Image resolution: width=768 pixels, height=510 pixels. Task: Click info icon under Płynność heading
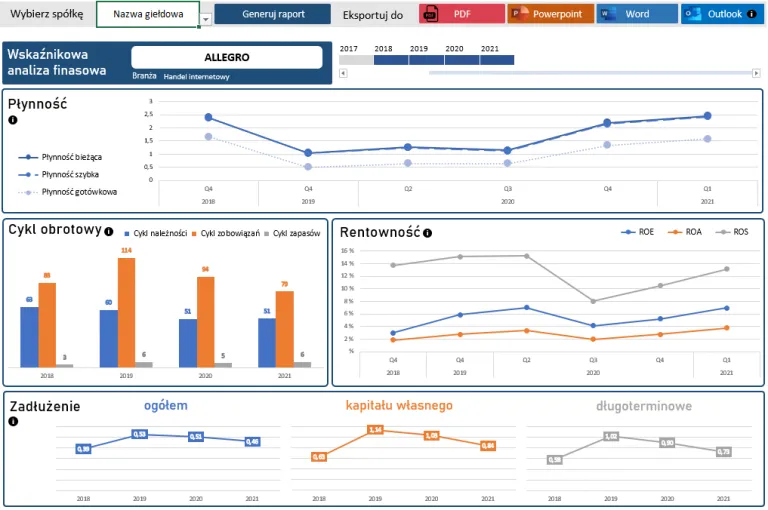[x=13, y=120]
